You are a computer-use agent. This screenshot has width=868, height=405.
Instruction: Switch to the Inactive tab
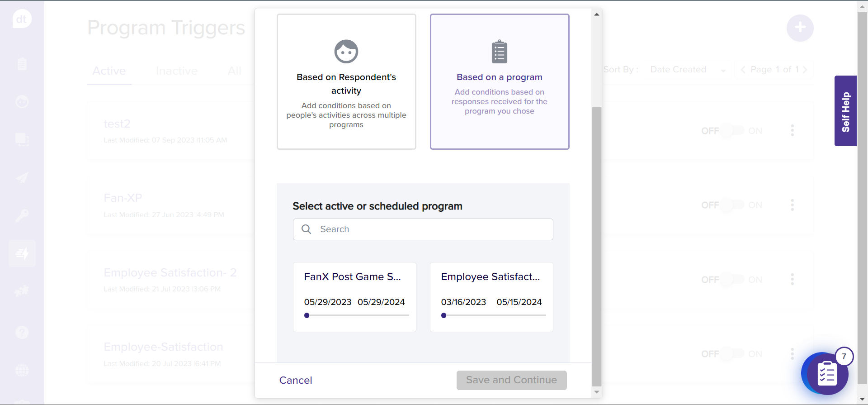tap(176, 71)
